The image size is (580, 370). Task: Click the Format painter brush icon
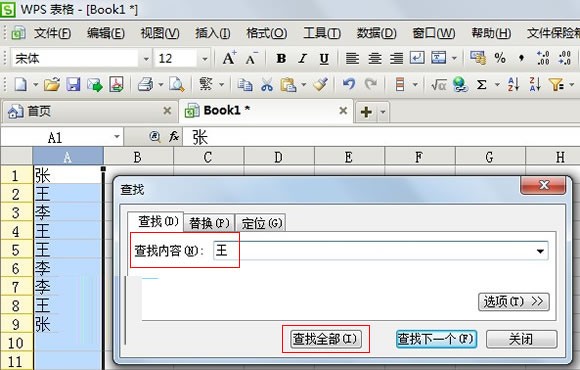click(x=320, y=84)
